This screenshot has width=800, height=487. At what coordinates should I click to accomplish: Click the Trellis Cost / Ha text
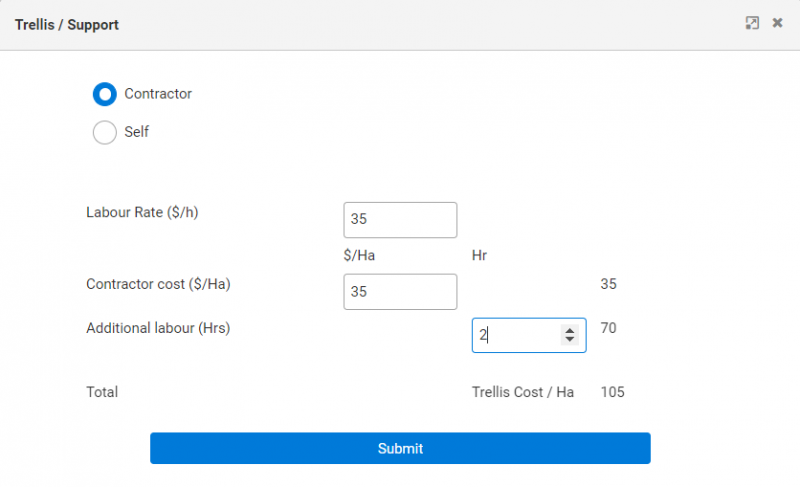(522, 392)
